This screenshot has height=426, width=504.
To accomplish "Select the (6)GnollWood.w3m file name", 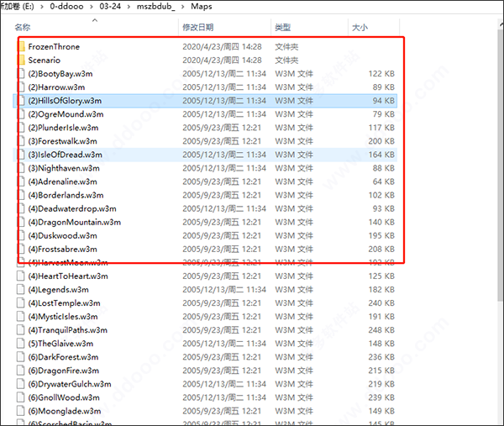I will tap(64, 397).
